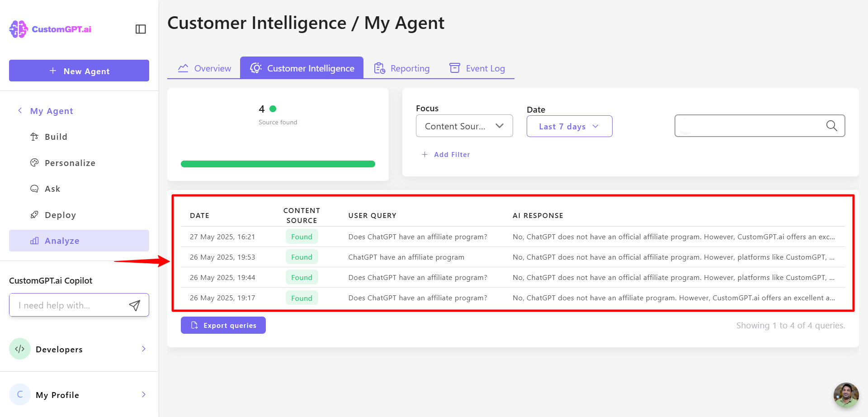Viewport: 868px width, 417px height.
Task: Click the AI RESPONSE column header
Action: coord(538,215)
